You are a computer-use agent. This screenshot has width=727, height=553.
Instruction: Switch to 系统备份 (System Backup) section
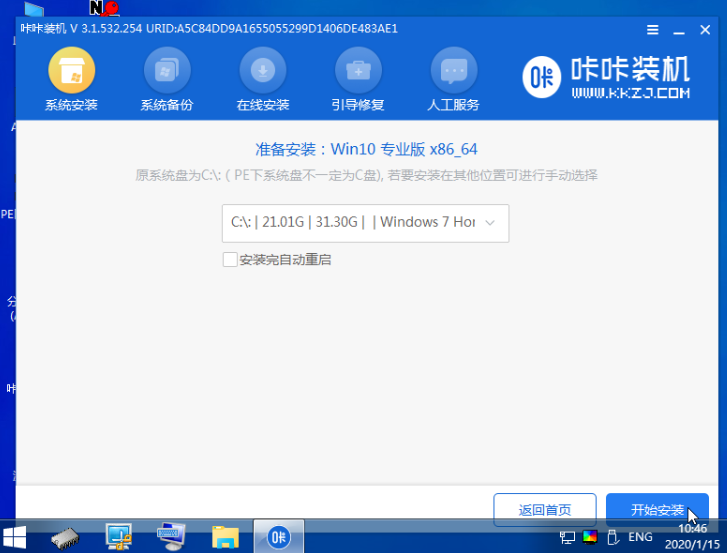click(166, 71)
